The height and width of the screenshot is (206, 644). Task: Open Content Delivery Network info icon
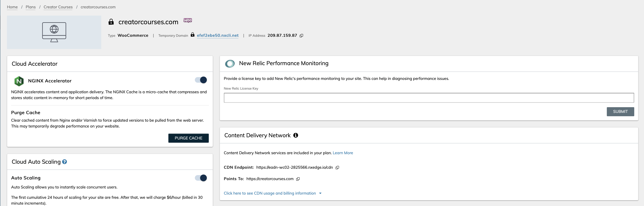[296, 135]
